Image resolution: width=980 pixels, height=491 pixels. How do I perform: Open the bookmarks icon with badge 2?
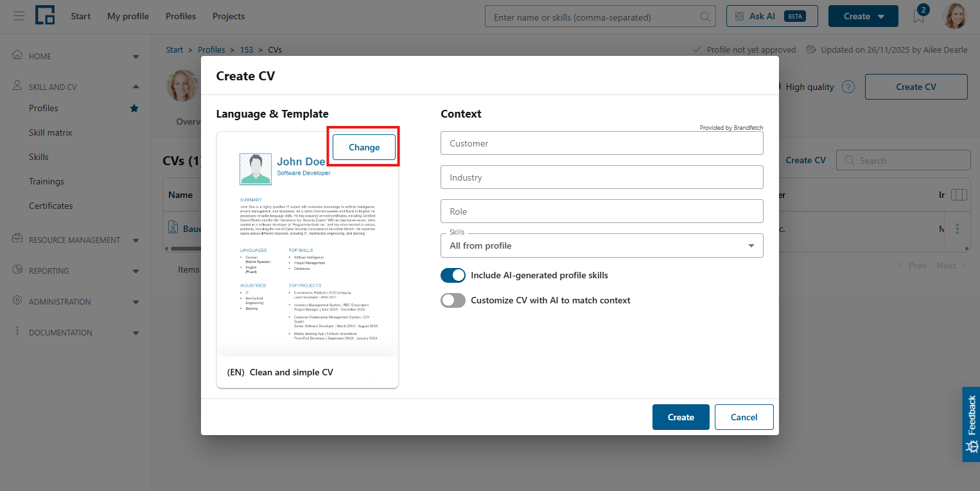pos(919,16)
